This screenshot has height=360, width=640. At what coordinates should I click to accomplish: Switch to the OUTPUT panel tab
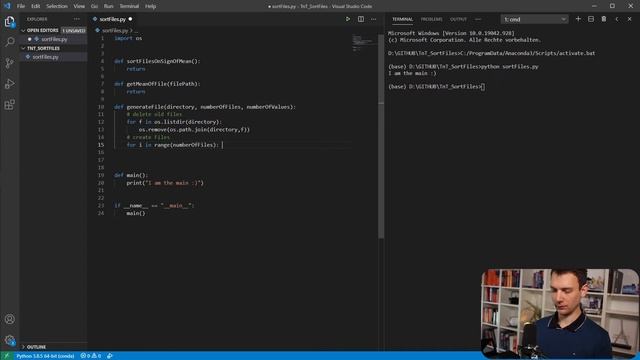(x=458, y=19)
